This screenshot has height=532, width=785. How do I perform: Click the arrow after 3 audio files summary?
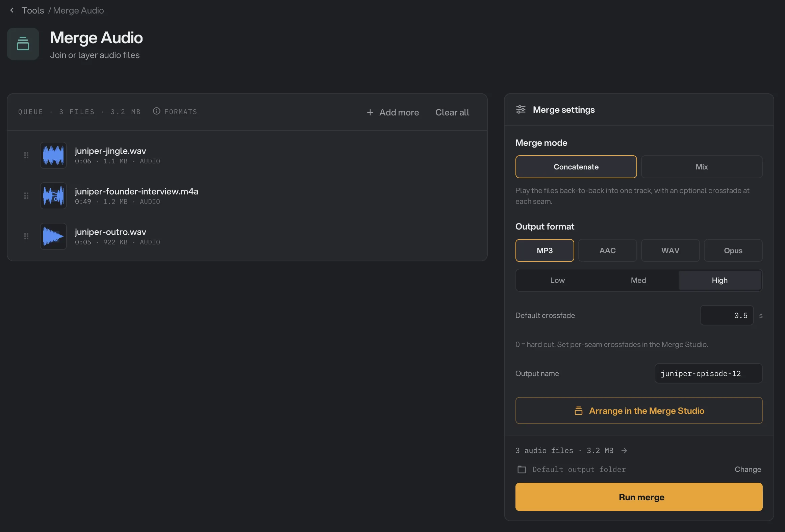tap(624, 450)
